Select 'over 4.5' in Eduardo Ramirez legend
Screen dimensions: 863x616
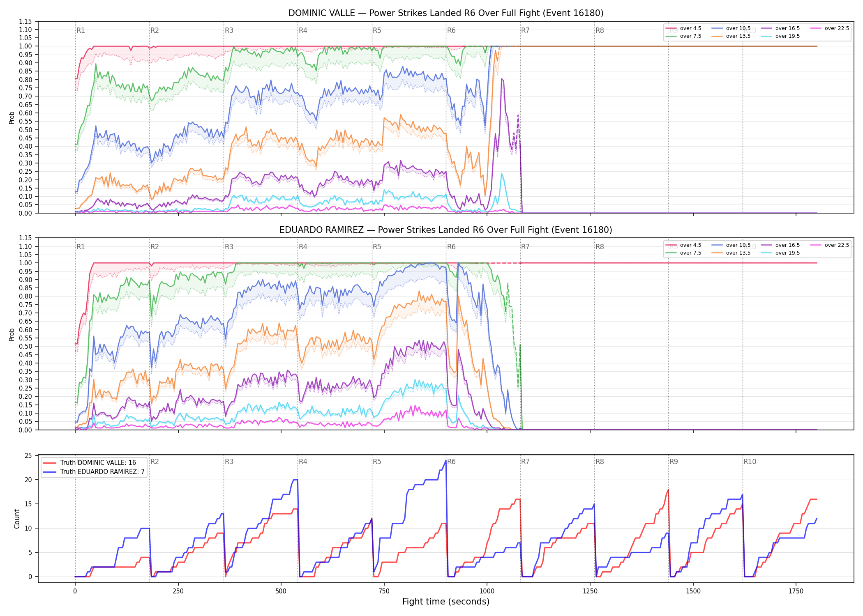click(x=683, y=245)
